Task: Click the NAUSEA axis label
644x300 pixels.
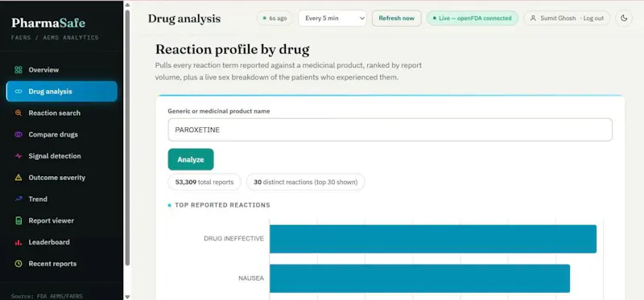Action: tap(251, 278)
